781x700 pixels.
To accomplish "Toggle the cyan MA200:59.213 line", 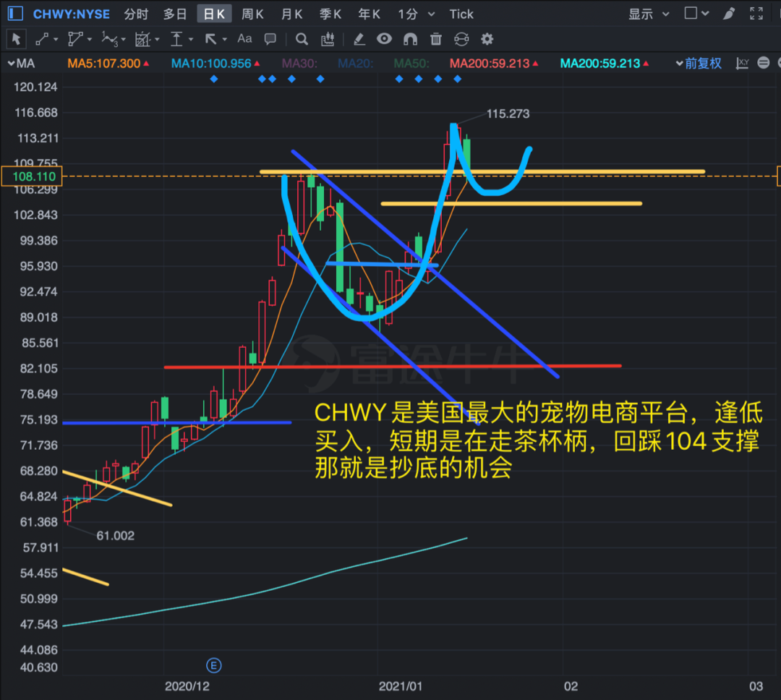I will (x=604, y=63).
